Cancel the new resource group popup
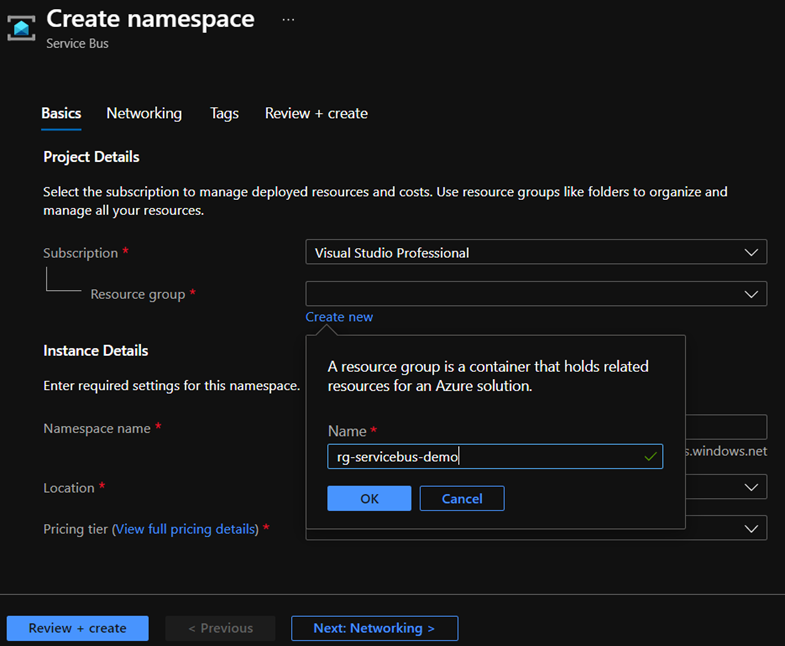 (462, 499)
